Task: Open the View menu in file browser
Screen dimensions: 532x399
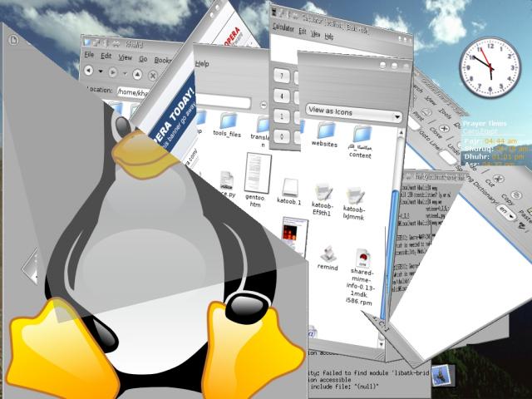Action: coord(125,58)
